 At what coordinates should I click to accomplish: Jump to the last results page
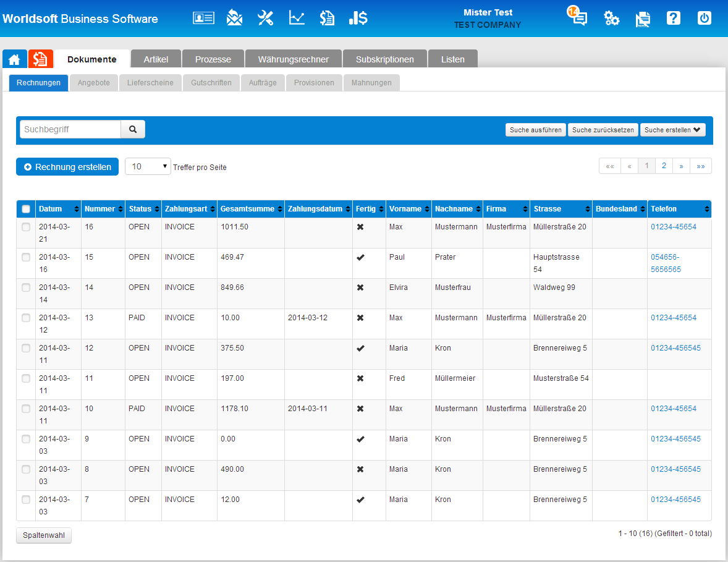[x=701, y=166]
